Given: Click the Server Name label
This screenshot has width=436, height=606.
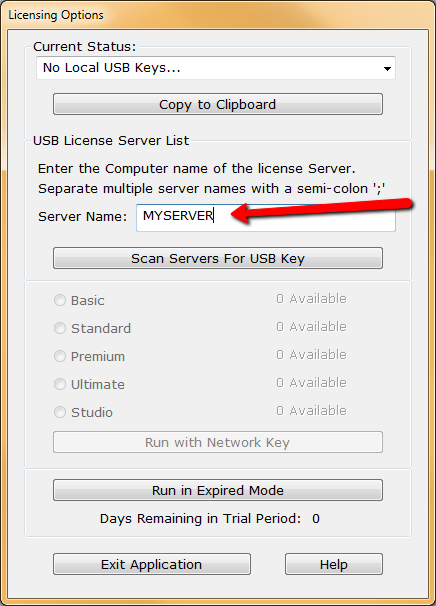Looking at the screenshot, I should pos(82,216).
